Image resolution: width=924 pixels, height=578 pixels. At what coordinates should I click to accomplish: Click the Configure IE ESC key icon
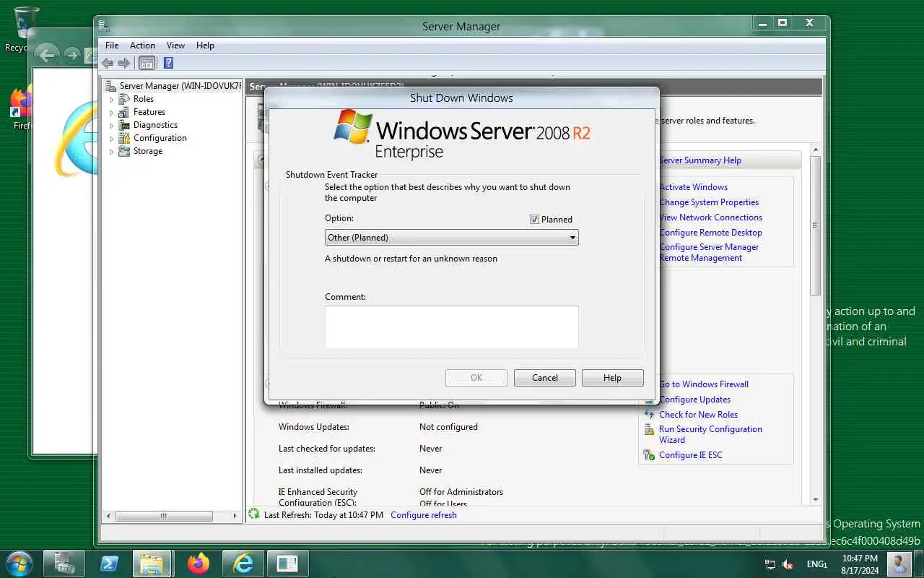[x=648, y=455]
